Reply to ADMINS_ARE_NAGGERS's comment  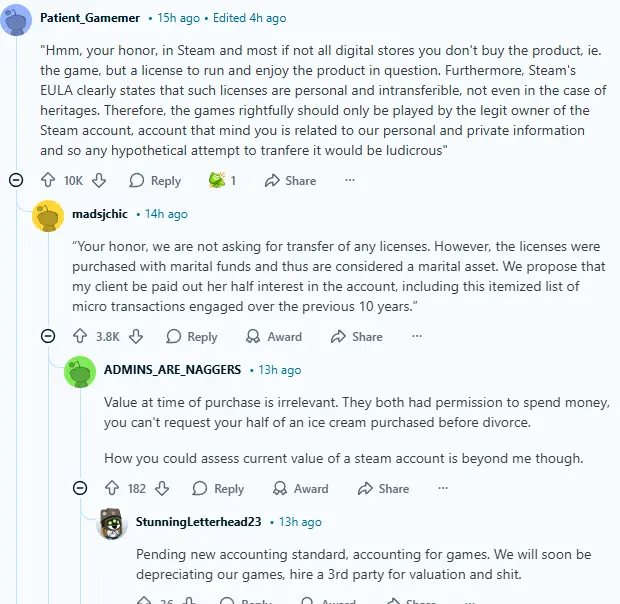(x=218, y=489)
